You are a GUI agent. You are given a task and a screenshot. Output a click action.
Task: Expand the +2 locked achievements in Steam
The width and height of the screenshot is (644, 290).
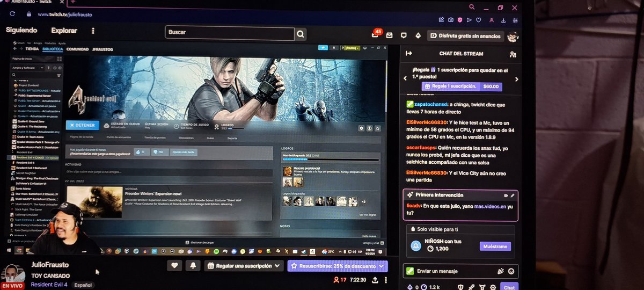(x=363, y=202)
